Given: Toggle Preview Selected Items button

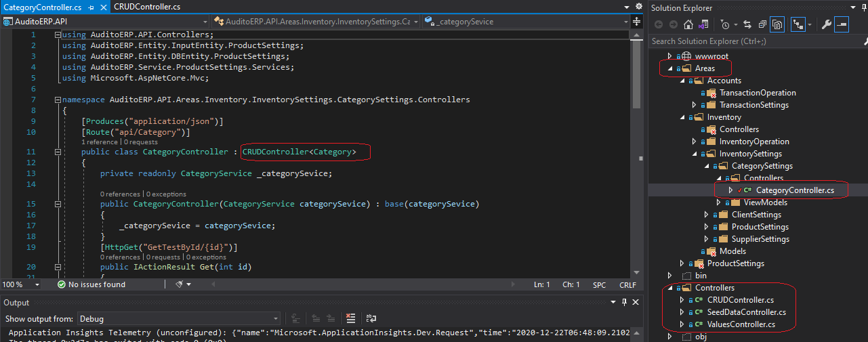Looking at the screenshot, I should point(841,25).
